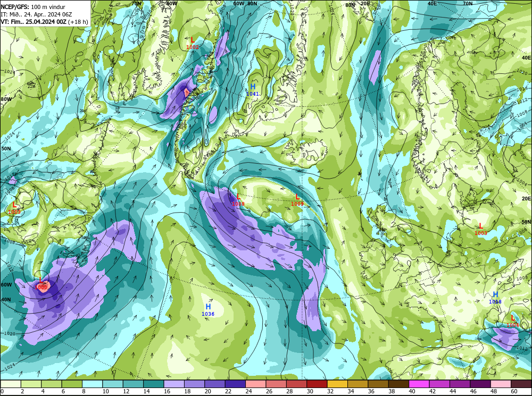Click the salmon 26–28 legend swatch
532x396 pixels.
coord(276,384)
